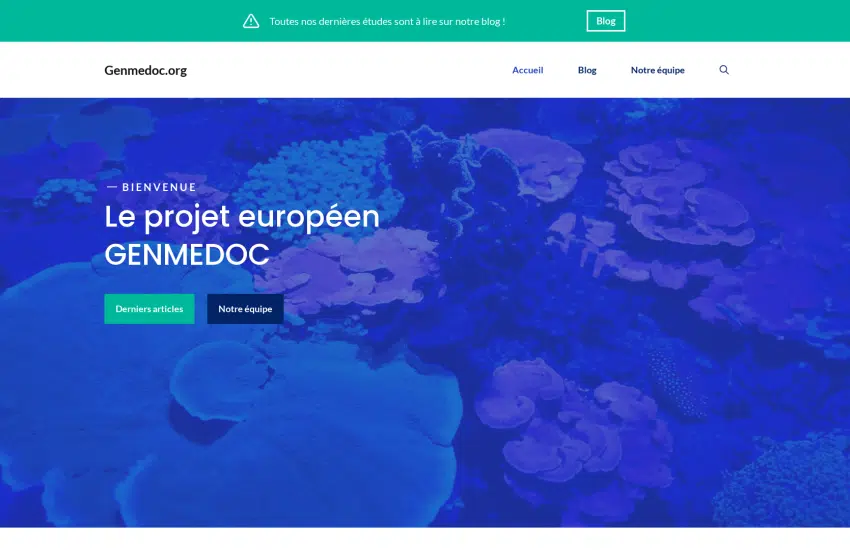Click the small dash before BIENVENUE
The width and height of the screenshot is (850, 550).
pos(112,187)
